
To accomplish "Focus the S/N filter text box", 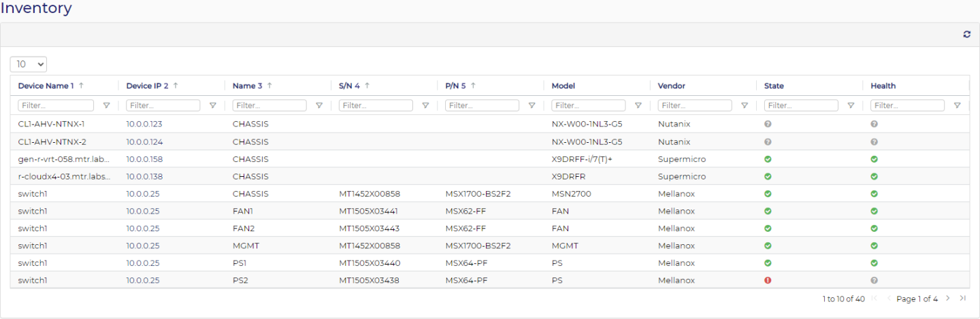I will tap(376, 105).
